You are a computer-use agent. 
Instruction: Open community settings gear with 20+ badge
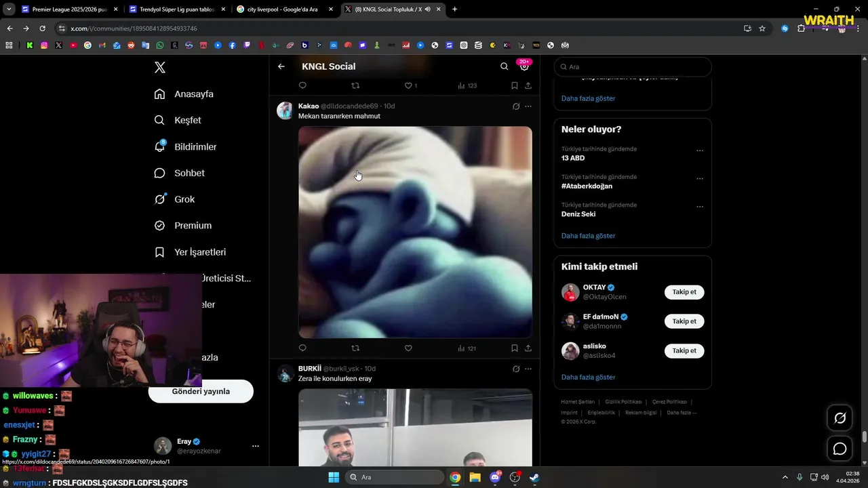click(x=524, y=66)
